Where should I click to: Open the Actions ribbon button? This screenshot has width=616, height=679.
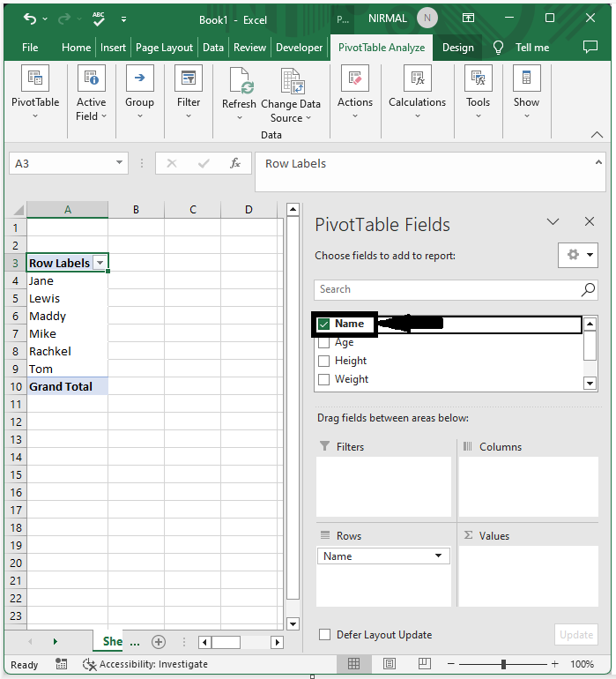[355, 93]
